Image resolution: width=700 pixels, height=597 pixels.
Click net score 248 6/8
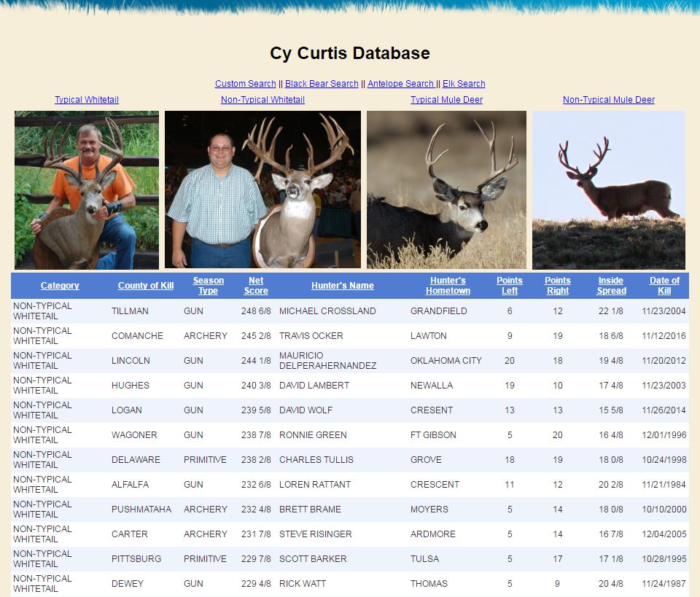256,311
